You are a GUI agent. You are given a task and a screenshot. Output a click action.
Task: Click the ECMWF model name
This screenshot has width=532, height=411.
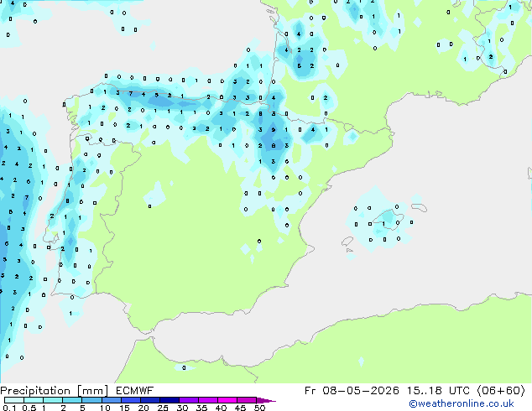135,391
